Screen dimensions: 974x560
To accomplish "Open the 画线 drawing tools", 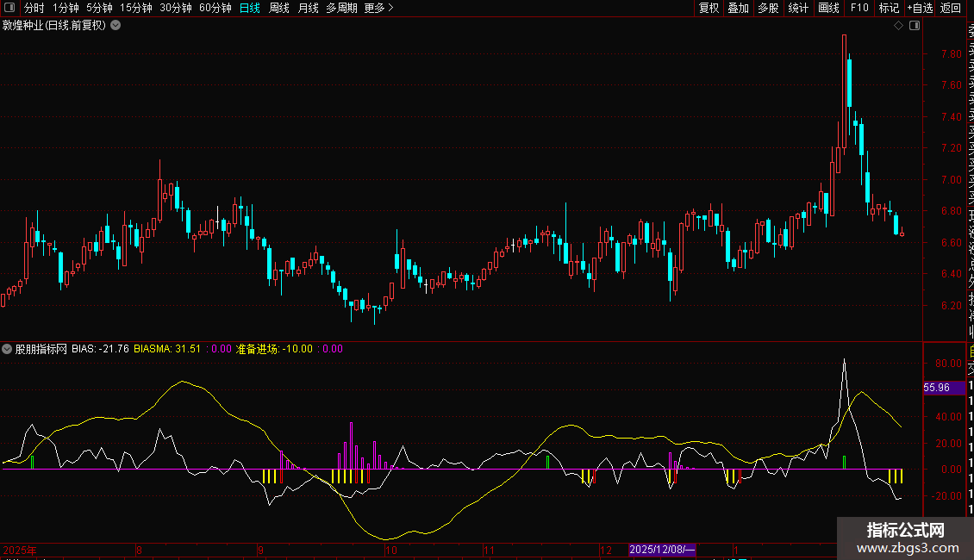I will point(828,8).
